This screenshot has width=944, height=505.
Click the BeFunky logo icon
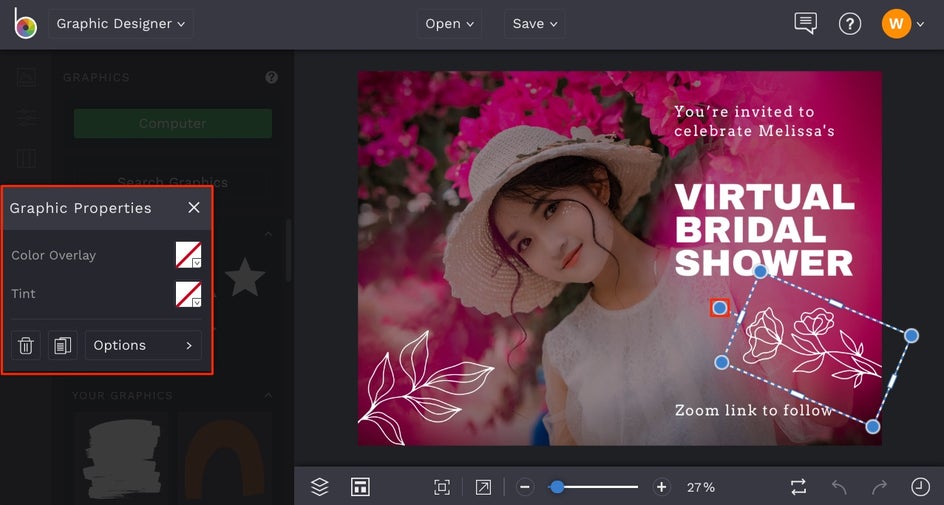tap(25, 23)
